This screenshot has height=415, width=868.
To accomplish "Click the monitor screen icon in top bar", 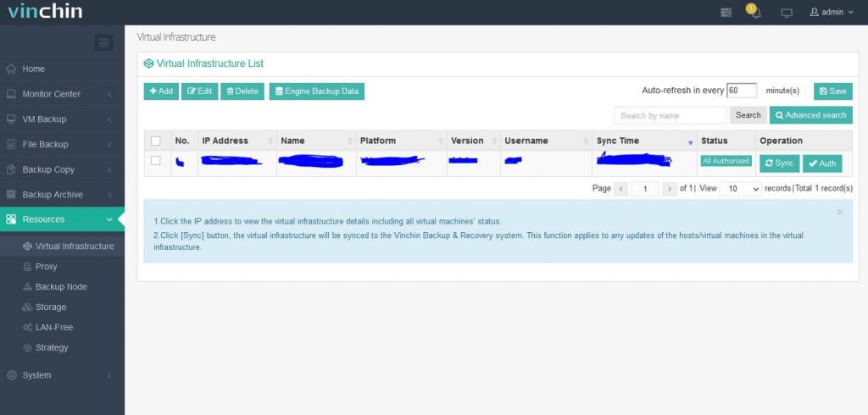I will click(787, 13).
